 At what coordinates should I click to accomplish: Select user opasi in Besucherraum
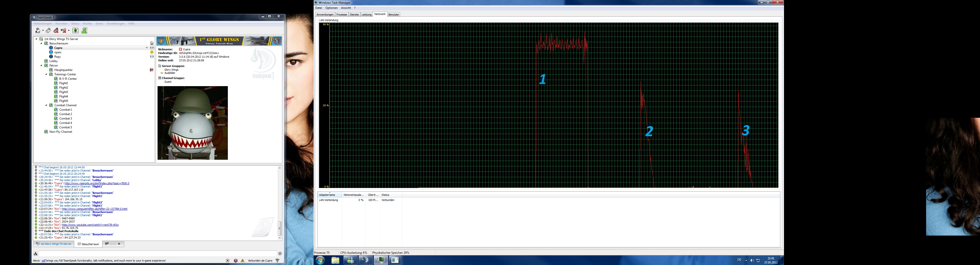(x=58, y=52)
